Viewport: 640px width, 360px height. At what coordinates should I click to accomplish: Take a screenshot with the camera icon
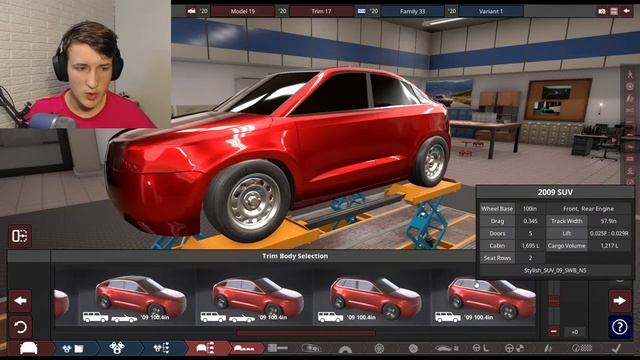(x=602, y=11)
